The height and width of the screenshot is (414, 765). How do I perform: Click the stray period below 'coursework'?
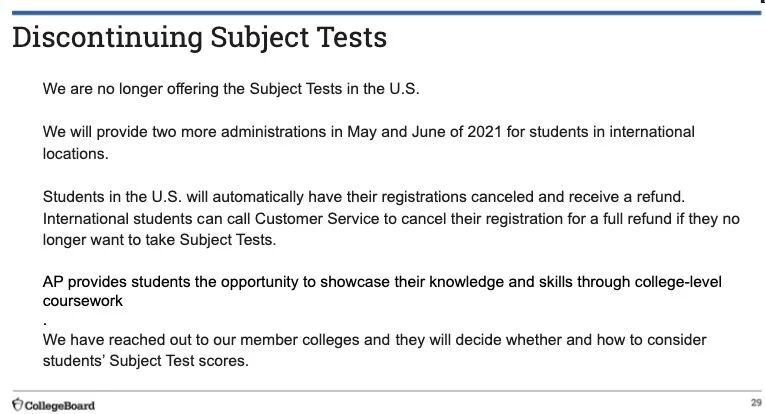click(x=46, y=323)
